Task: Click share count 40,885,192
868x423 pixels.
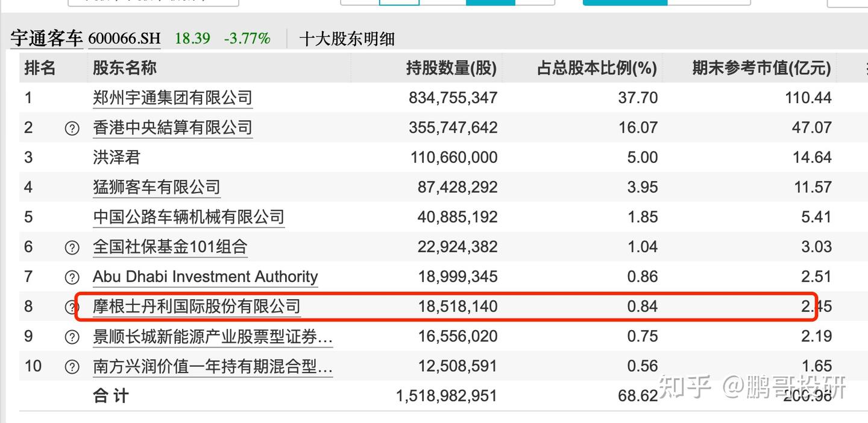Action: [458, 217]
